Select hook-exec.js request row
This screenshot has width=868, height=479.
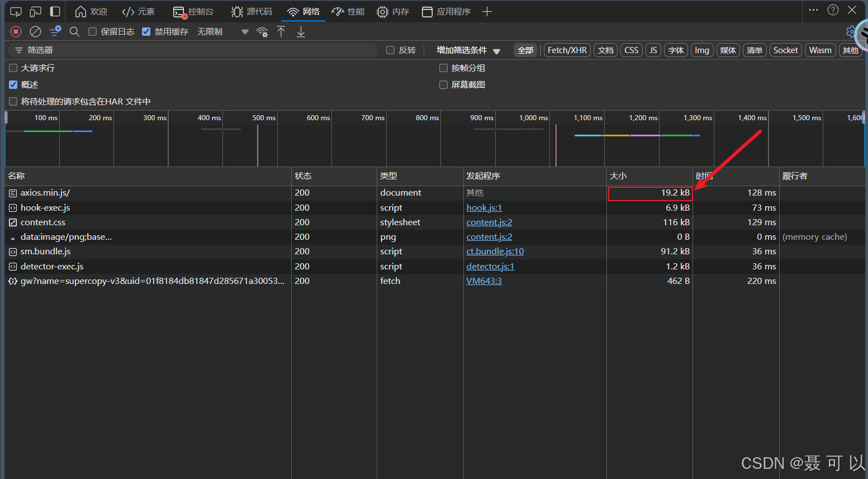coord(435,208)
